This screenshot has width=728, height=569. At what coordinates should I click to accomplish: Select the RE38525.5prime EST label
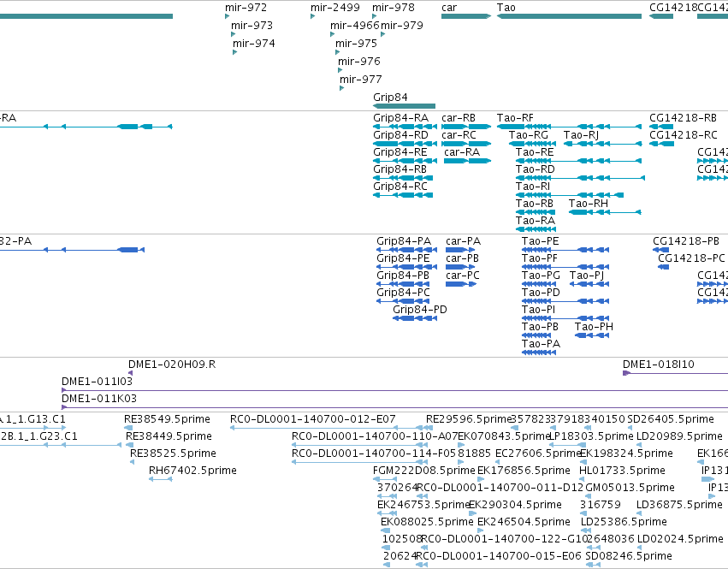(x=173, y=453)
